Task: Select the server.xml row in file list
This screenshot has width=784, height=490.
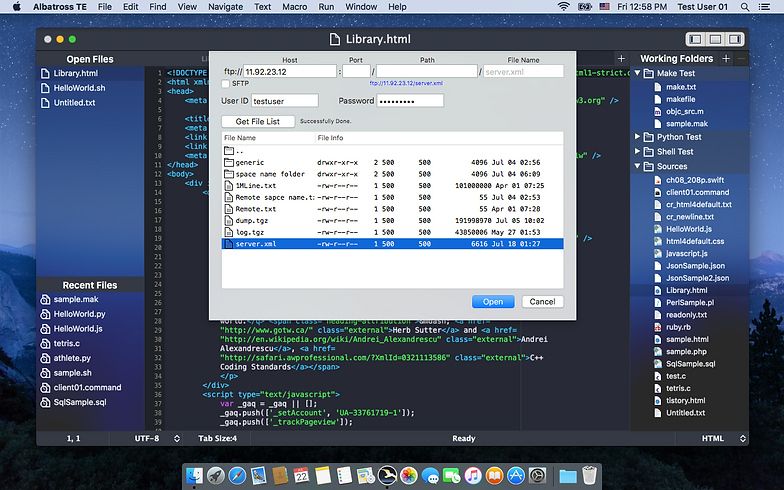Action: 392,244
